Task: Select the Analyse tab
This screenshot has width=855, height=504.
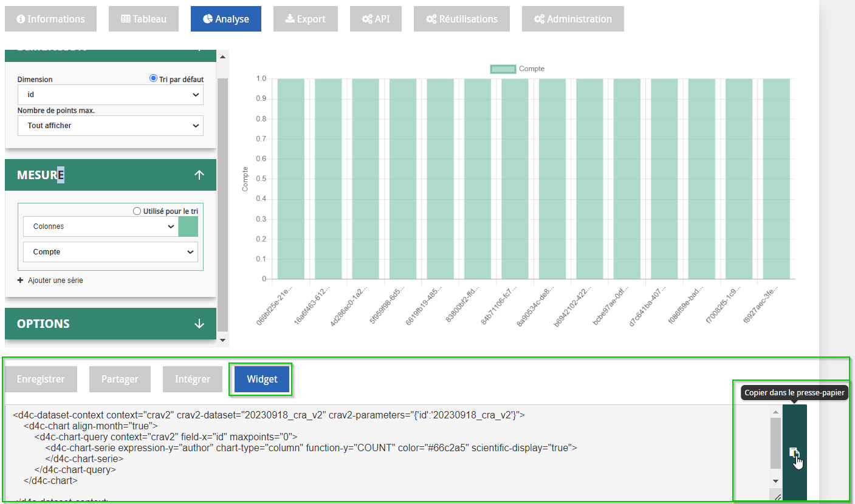Action: click(x=225, y=19)
